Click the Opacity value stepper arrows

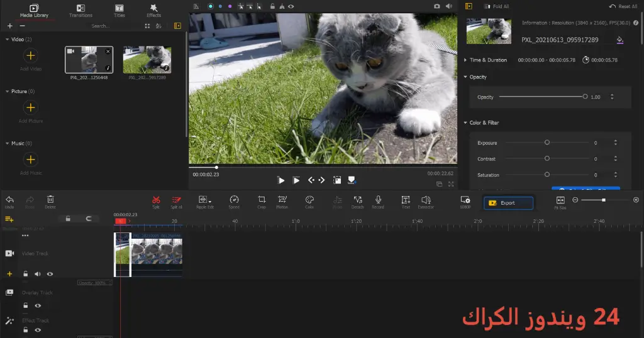[x=612, y=97]
